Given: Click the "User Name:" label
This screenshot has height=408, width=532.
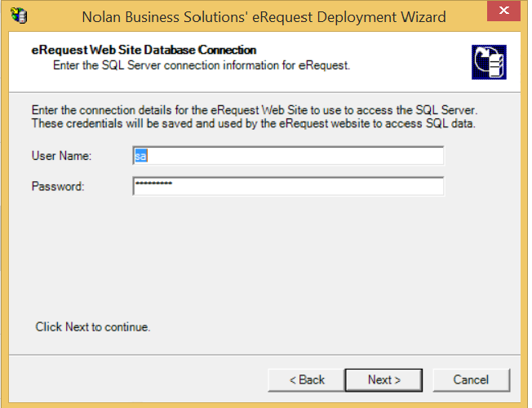Looking at the screenshot, I should tap(62, 156).
